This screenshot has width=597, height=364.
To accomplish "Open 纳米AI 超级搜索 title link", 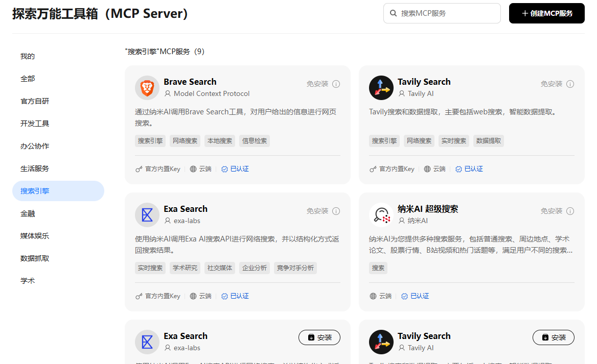I will click(428, 209).
